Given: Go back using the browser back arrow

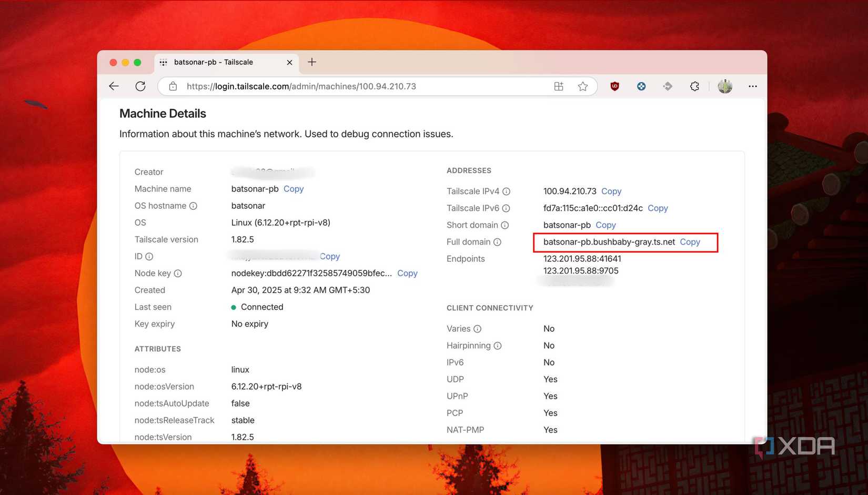Looking at the screenshot, I should (x=114, y=86).
